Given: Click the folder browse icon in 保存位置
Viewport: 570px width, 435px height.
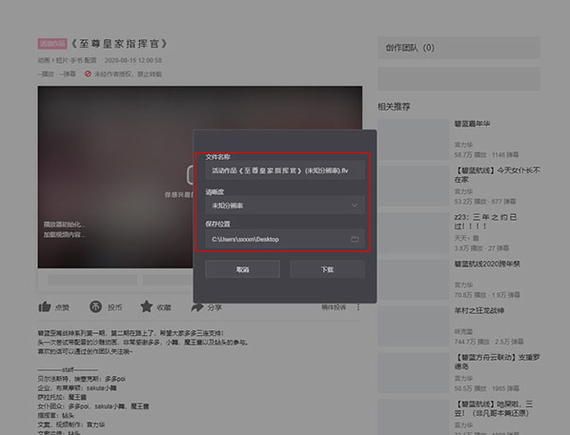Looking at the screenshot, I should click(x=354, y=239).
